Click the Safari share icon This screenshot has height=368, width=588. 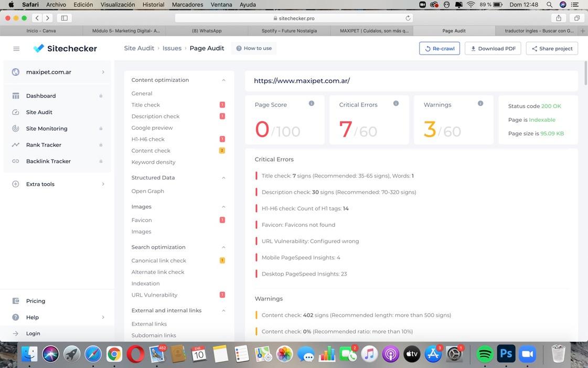[559, 18]
